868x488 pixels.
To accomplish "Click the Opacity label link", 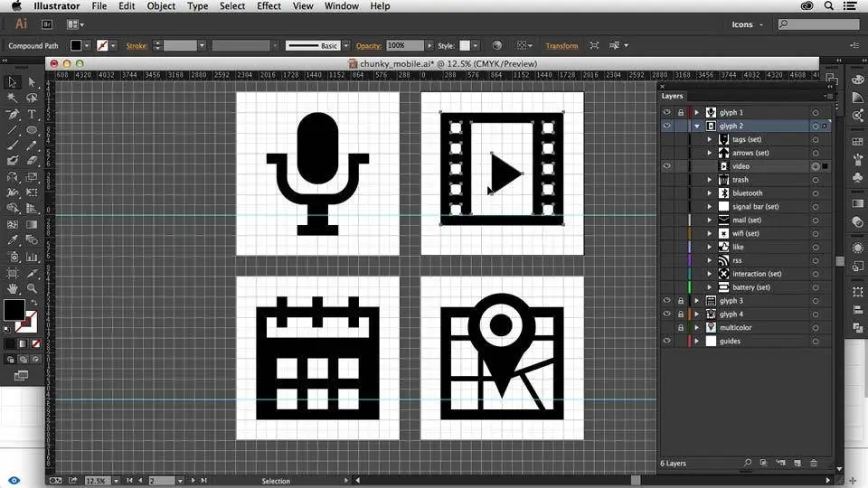I will [x=368, y=45].
